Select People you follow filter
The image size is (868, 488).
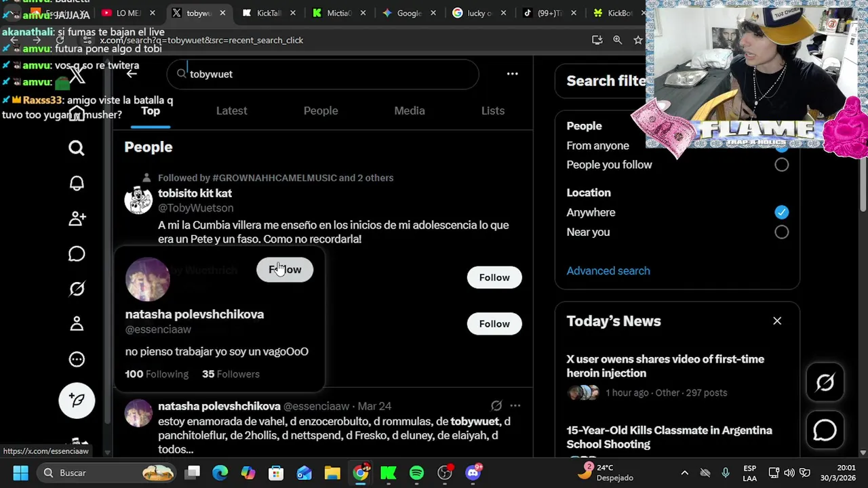tap(782, 165)
